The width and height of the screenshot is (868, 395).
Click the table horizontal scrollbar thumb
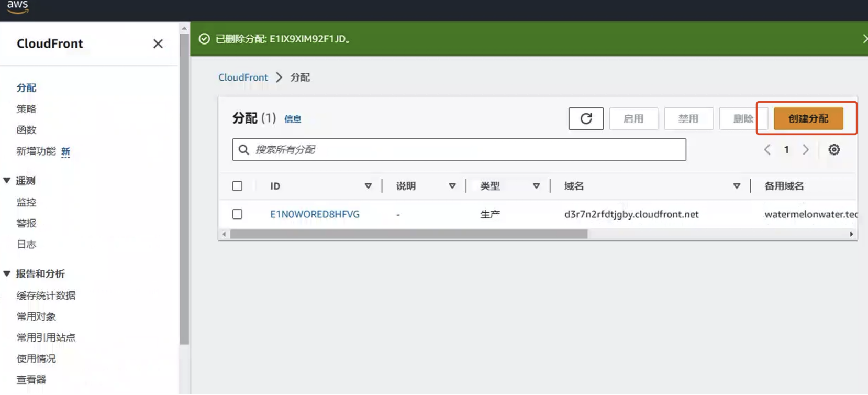[x=409, y=234]
